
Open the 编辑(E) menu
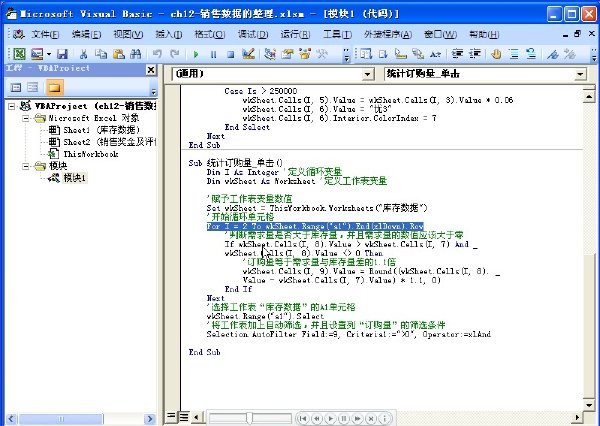[86, 35]
